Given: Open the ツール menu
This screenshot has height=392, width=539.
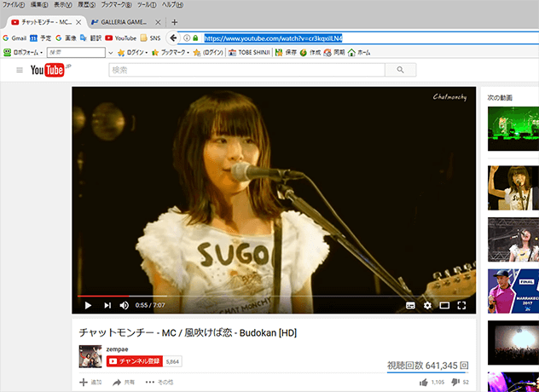Looking at the screenshot, I should [147, 5].
